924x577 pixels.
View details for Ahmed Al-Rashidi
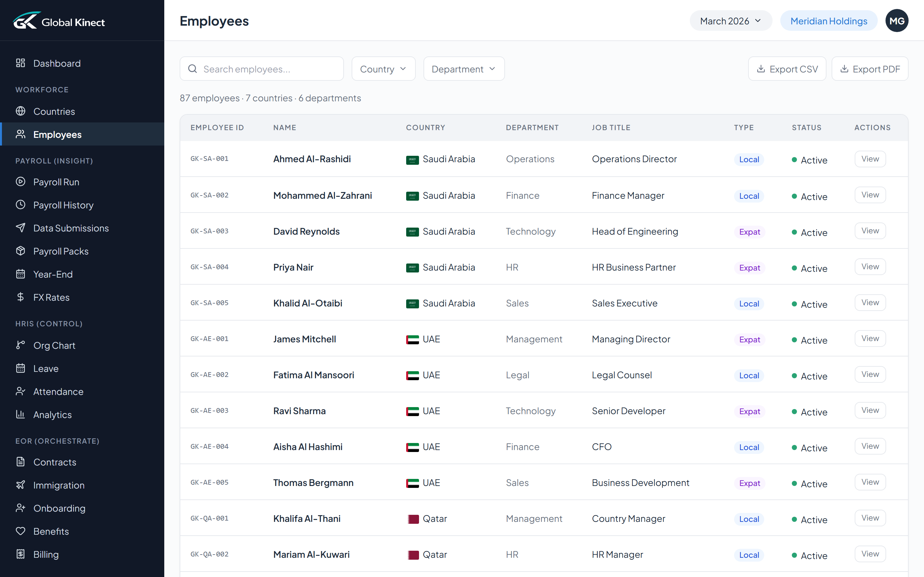pyautogui.click(x=869, y=159)
